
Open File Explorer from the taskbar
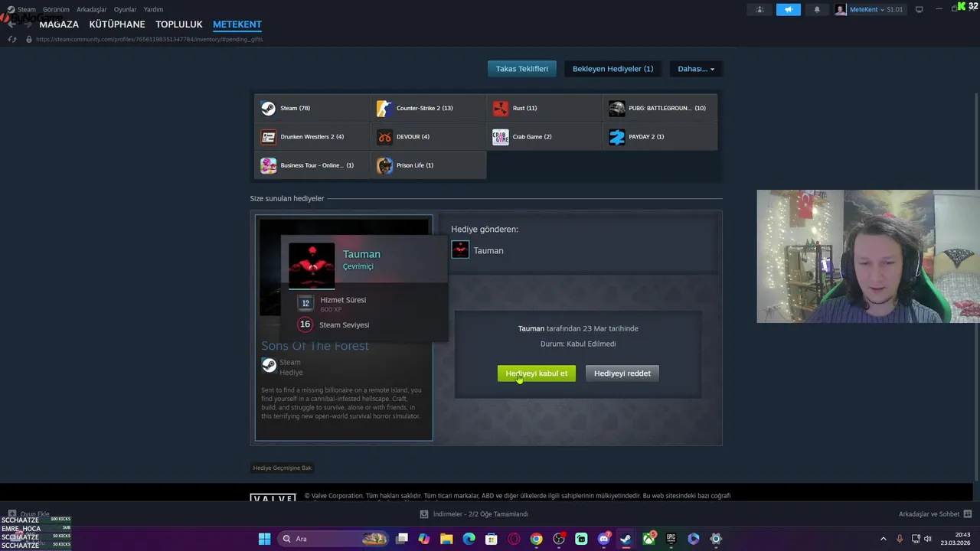point(446,539)
